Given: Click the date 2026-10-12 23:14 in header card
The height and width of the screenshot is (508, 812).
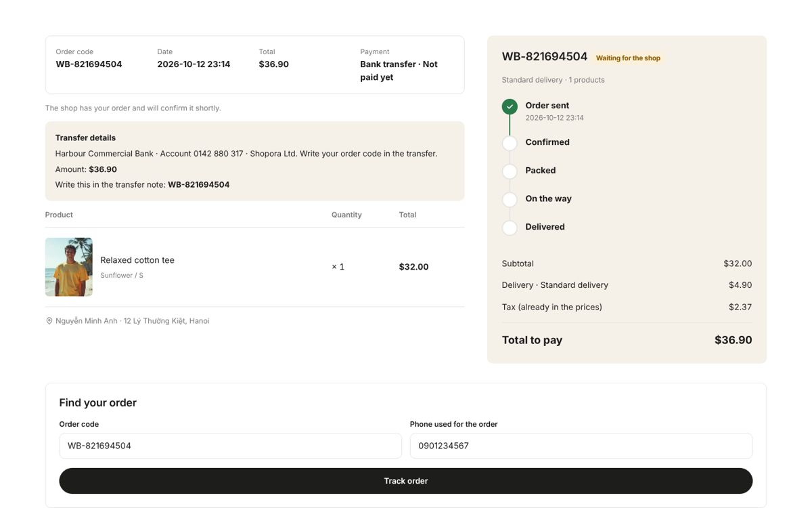Looking at the screenshot, I should 194,64.
